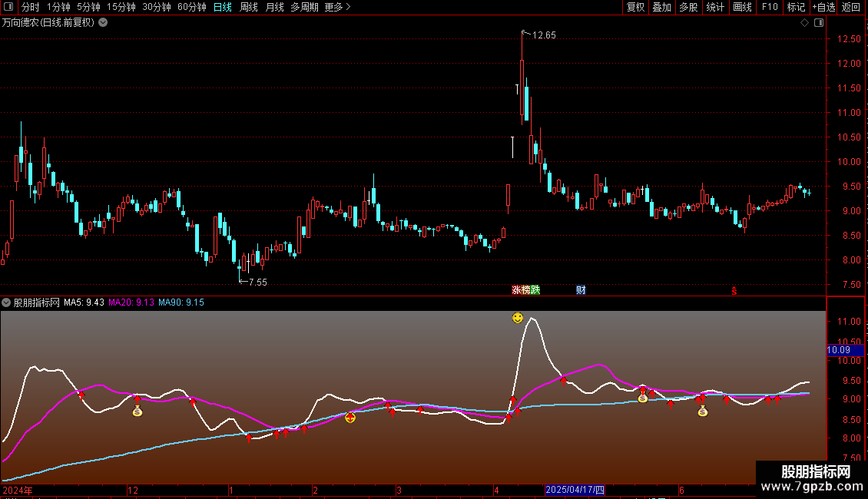Image resolution: width=868 pixels, height=499 pixels.
Task: Click the 股朋指标网 indicator name
Action: [37, 302]
